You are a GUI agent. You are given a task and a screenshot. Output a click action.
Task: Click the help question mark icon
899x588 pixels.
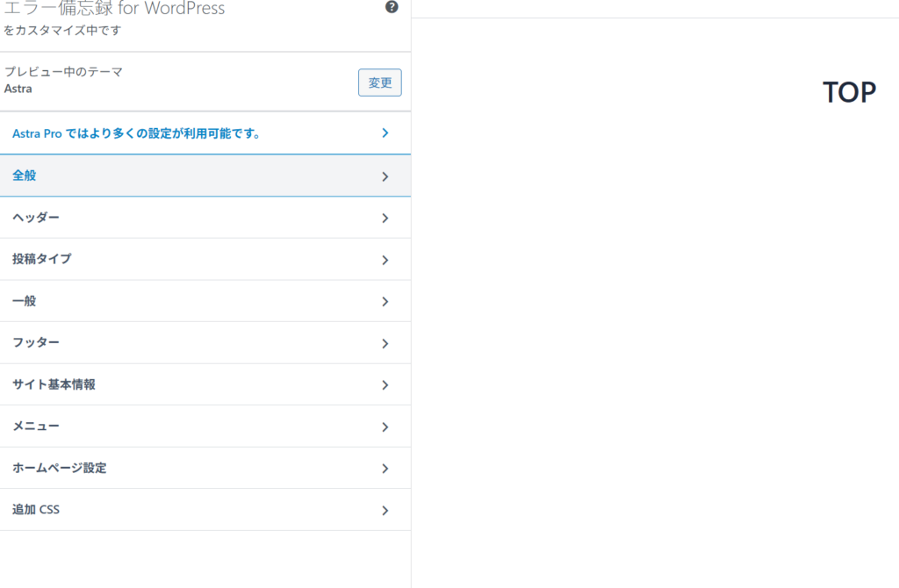coord(392,7)
